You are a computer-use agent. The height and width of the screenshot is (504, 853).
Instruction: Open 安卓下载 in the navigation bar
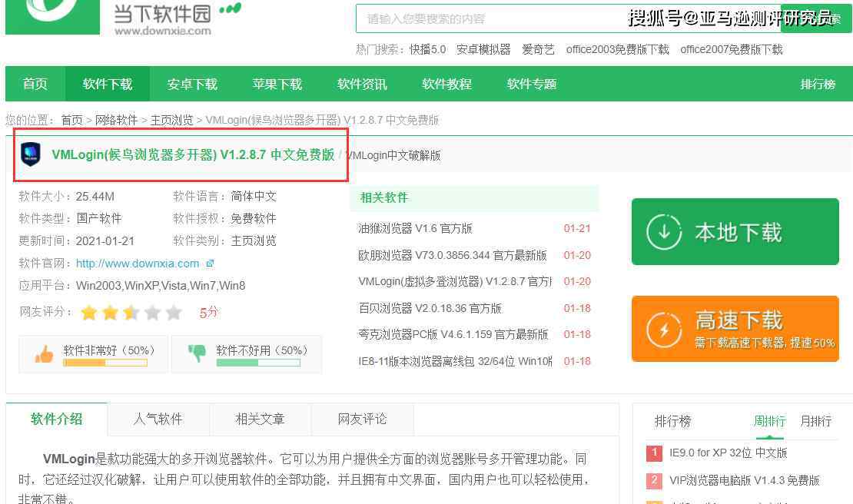point(192,84)
